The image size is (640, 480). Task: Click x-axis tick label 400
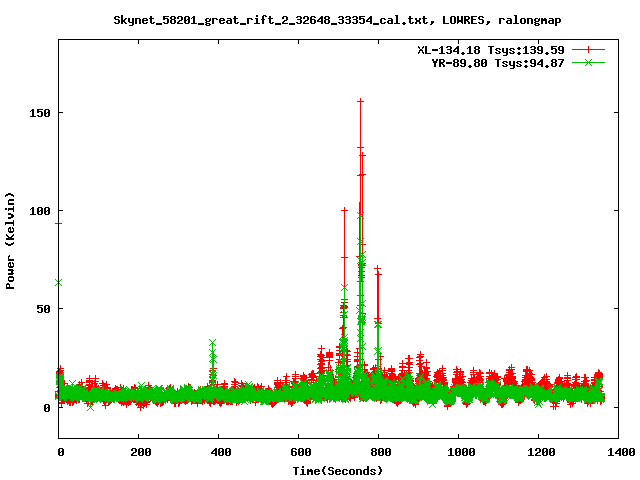point(220,452)
